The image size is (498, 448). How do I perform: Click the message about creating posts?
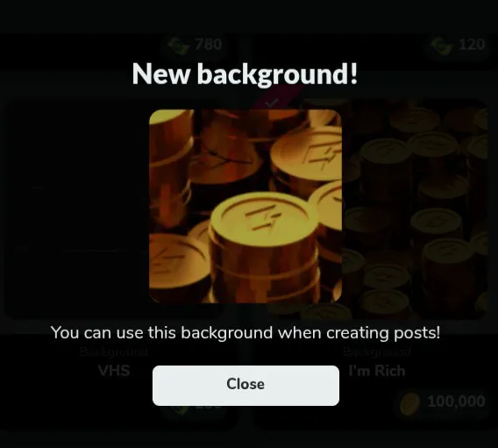[x=245, y=333]
